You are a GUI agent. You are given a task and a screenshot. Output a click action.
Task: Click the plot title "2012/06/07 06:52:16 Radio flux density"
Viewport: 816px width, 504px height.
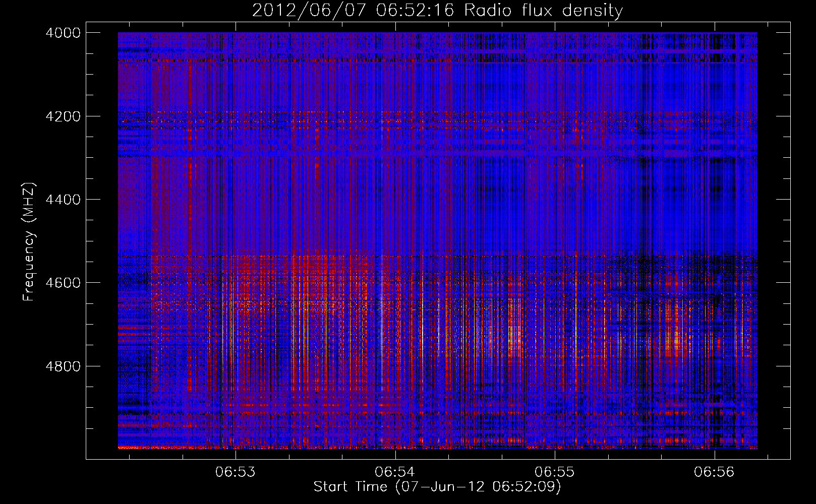tap(437, 11)
